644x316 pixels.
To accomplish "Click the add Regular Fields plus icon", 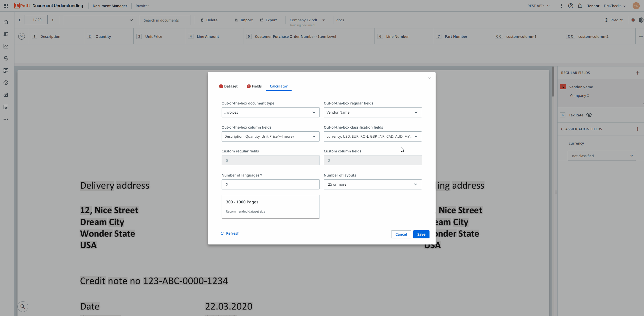I will click(638, 73).
